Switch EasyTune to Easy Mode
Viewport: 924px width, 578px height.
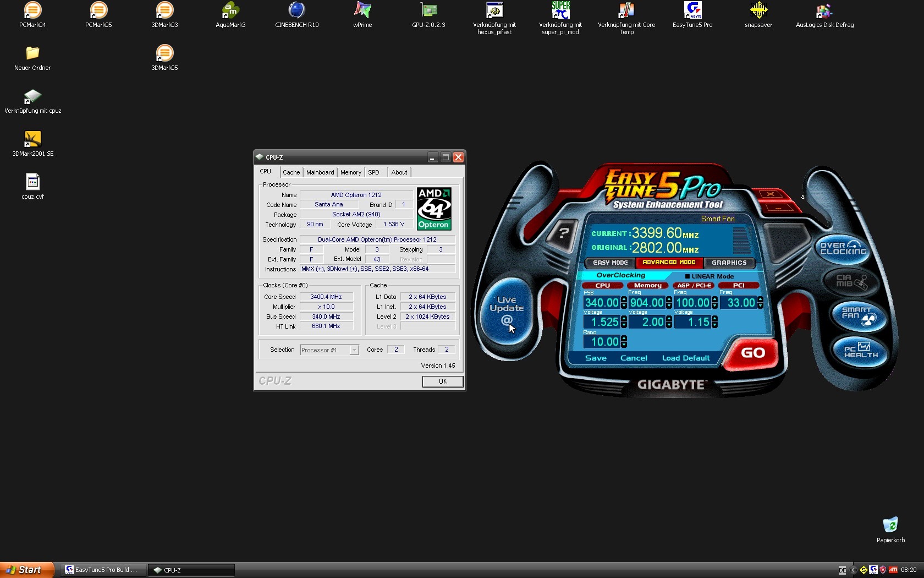pyautogui.click(x=610, y=263)
